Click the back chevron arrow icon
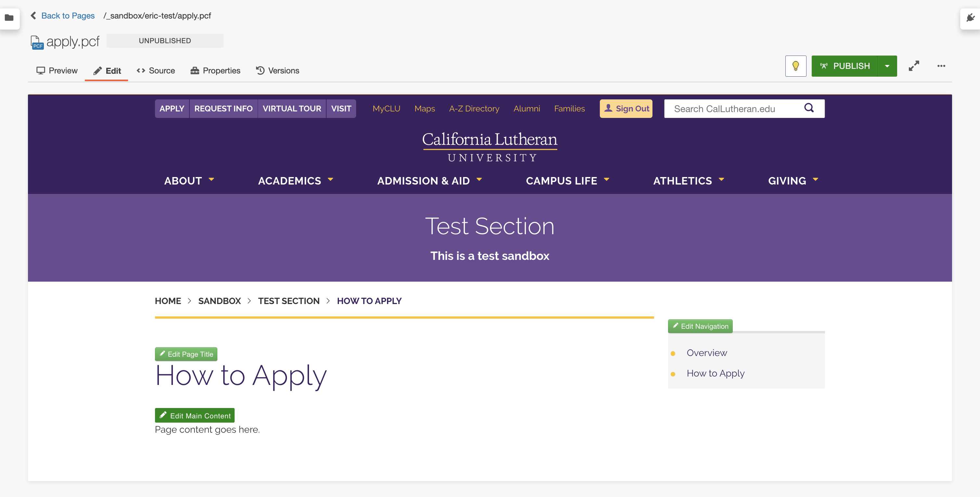This screenshot has height=497, width=980. [x=33, y=16]
